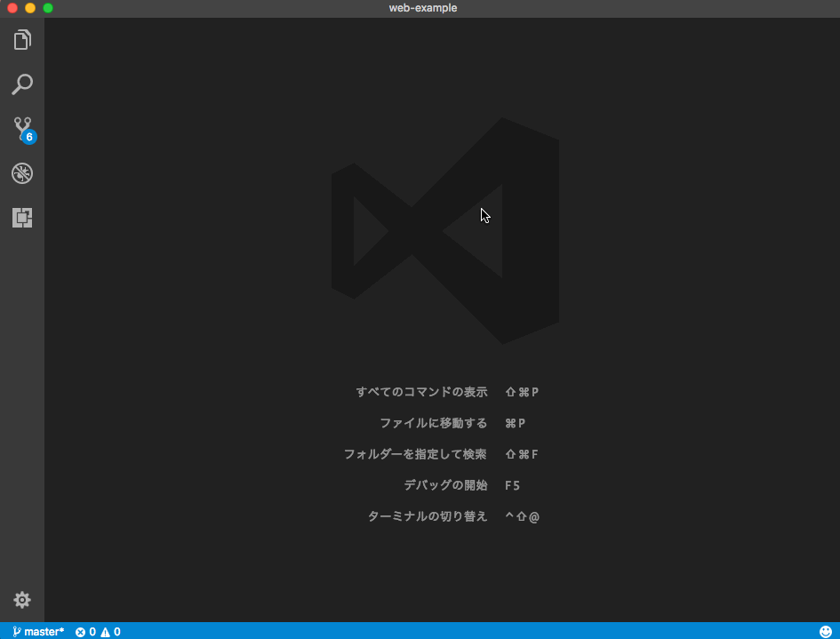
Task: Show the warnings count in status bar
Action: tap(110, 632)
